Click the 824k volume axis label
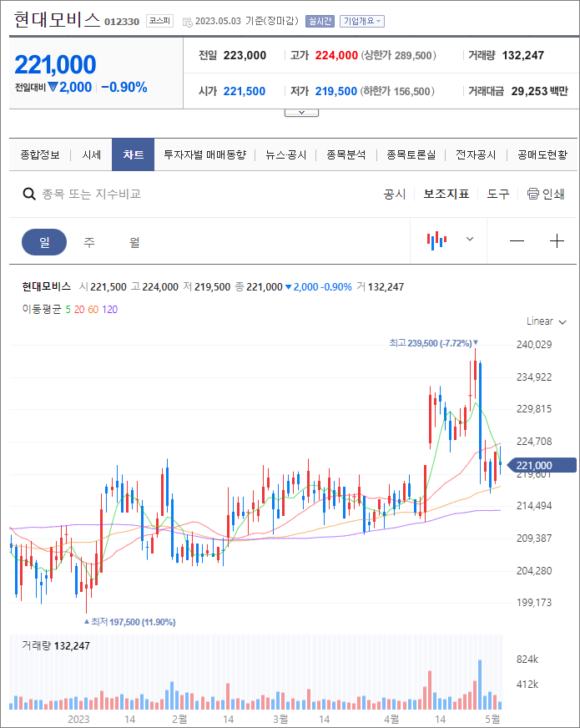 [x=527, y=660]
